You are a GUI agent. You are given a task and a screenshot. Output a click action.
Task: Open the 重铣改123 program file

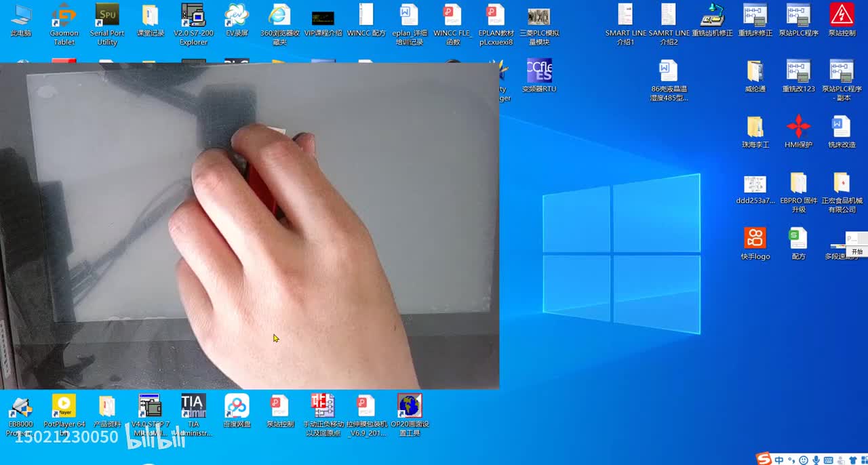(798, 76)
